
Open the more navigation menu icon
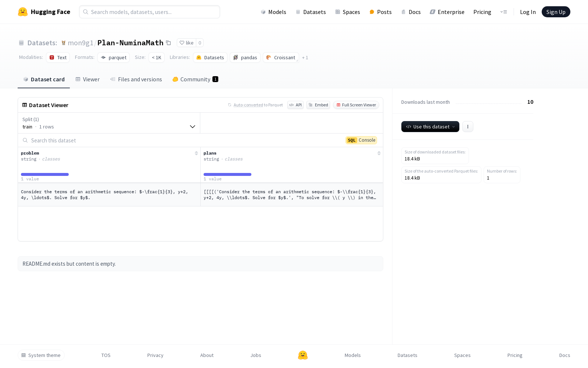pyautogui.click(x=503, y=12)
